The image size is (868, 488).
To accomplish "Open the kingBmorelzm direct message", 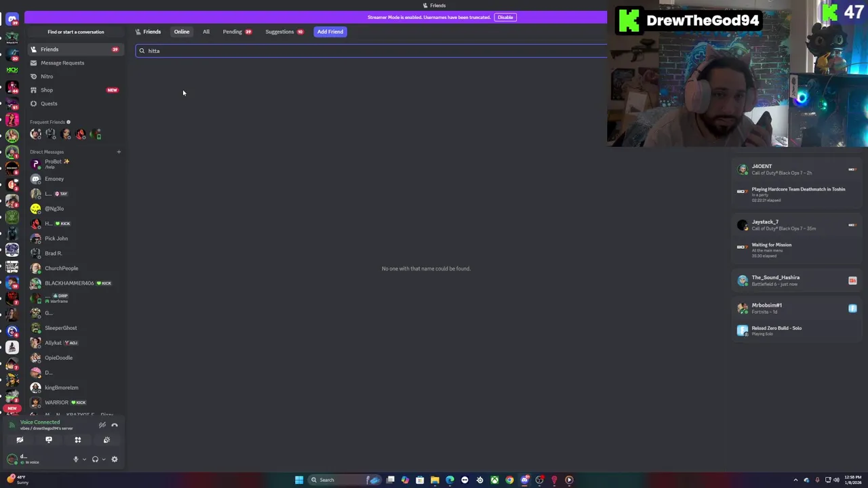I will tap(75, 388).
